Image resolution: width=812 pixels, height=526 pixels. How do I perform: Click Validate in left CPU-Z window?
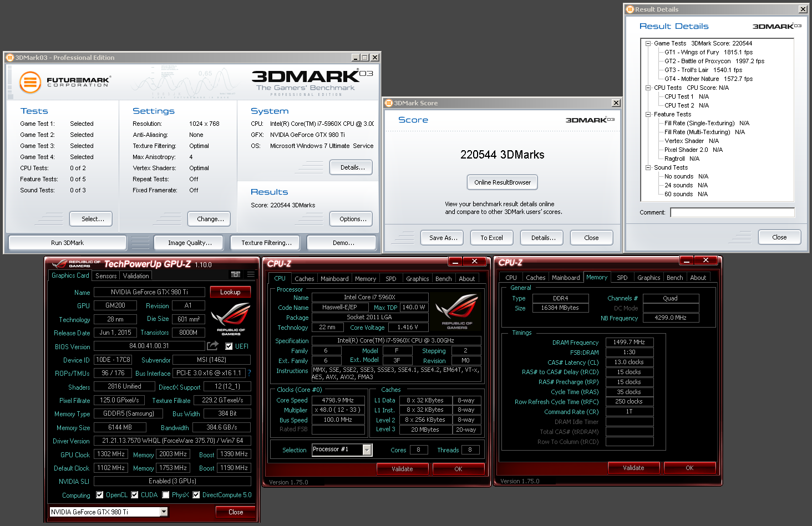click(402, 468)
